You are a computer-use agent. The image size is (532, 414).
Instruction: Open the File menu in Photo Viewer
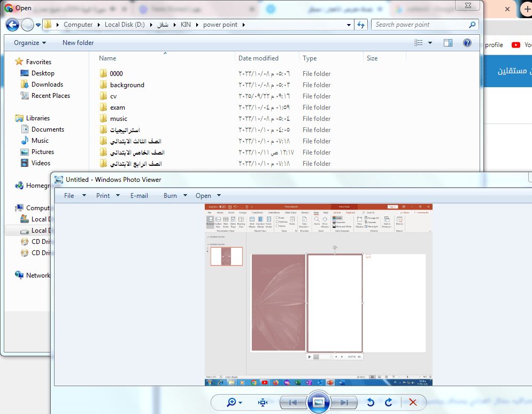pos(75,196)
